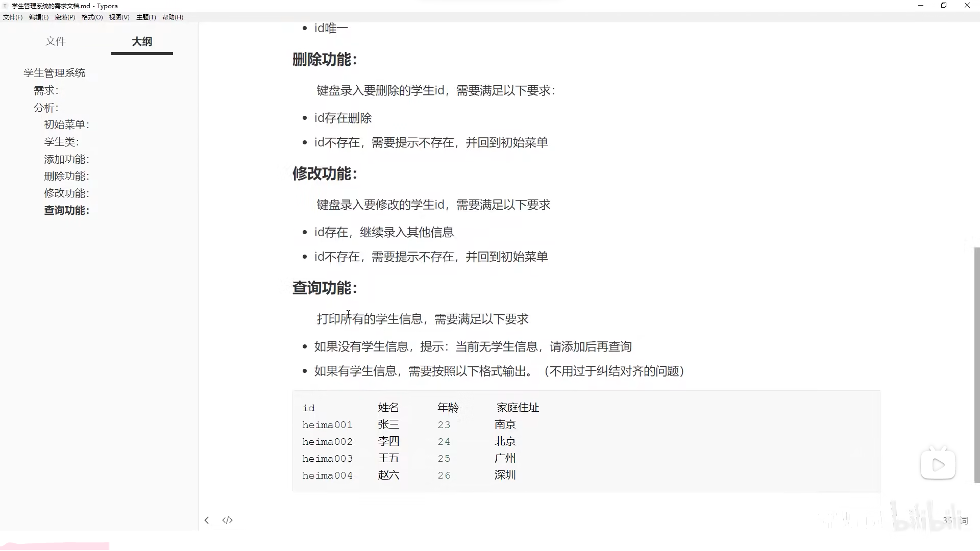Jump to 学生管理系统 outline heading
Viewport: 980px width, 551px height.
[54, 73]
